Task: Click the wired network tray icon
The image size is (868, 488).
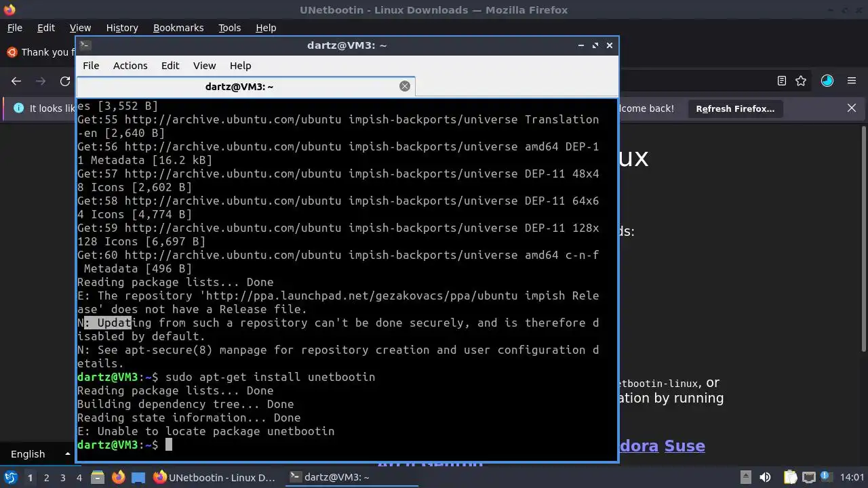Action: point(809,477)
